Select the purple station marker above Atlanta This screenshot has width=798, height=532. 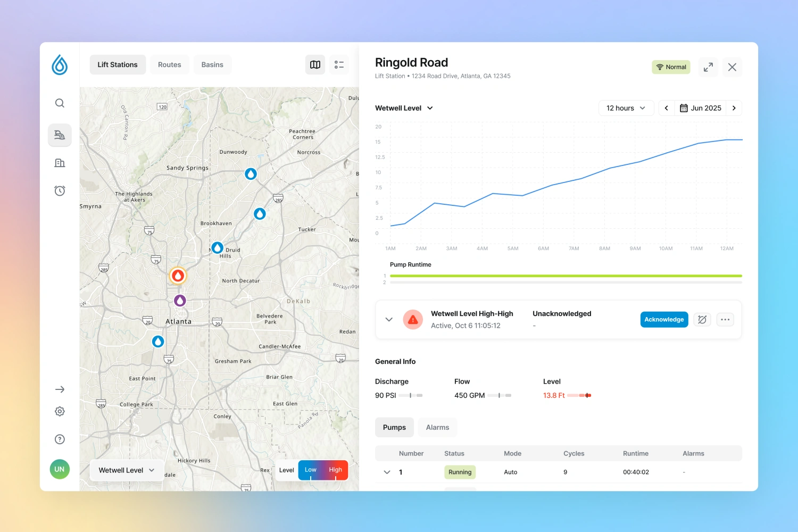point(180,301)
